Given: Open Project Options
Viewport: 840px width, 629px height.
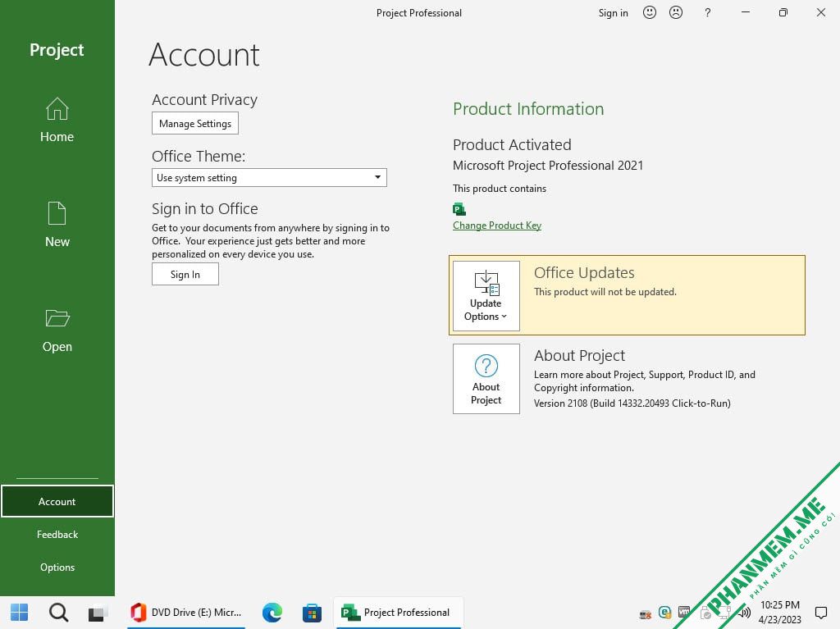Looking at the screenshot, I should point(57,567).
